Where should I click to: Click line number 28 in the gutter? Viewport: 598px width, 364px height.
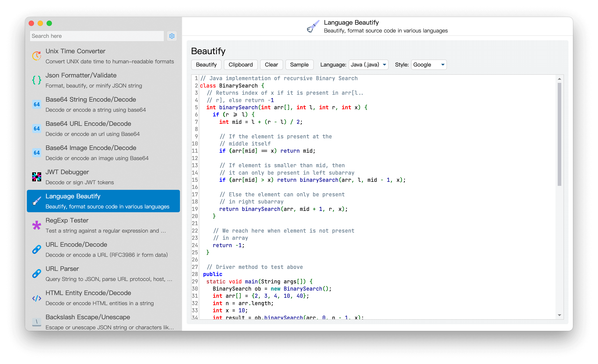(x=195, y=274)
